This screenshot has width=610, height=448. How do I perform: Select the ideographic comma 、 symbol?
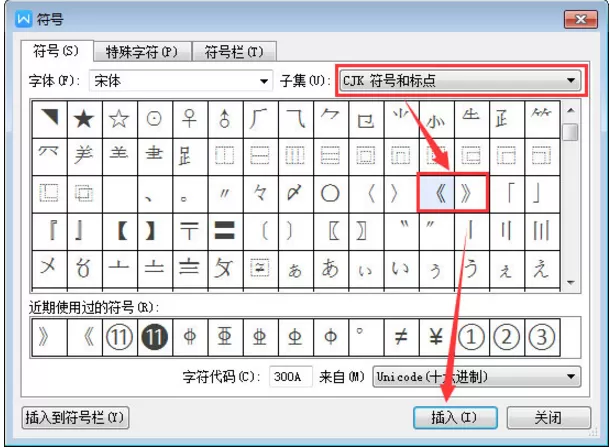pos(154,193)
